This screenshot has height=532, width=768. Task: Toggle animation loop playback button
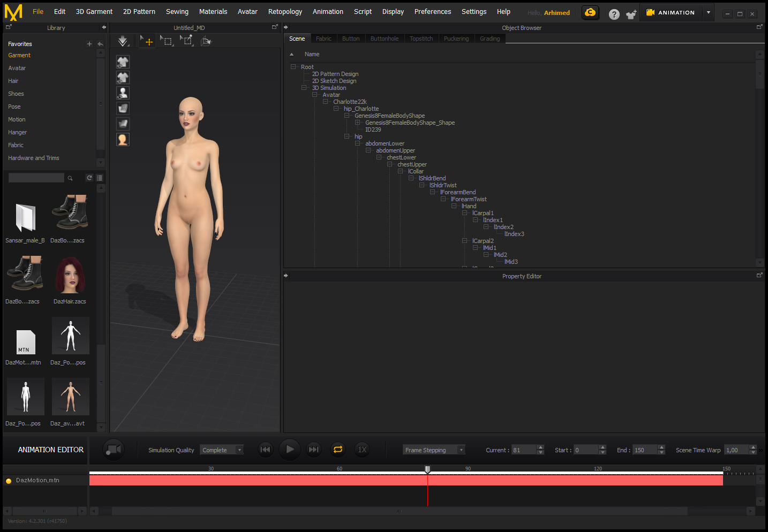click(x=338, y=450)
